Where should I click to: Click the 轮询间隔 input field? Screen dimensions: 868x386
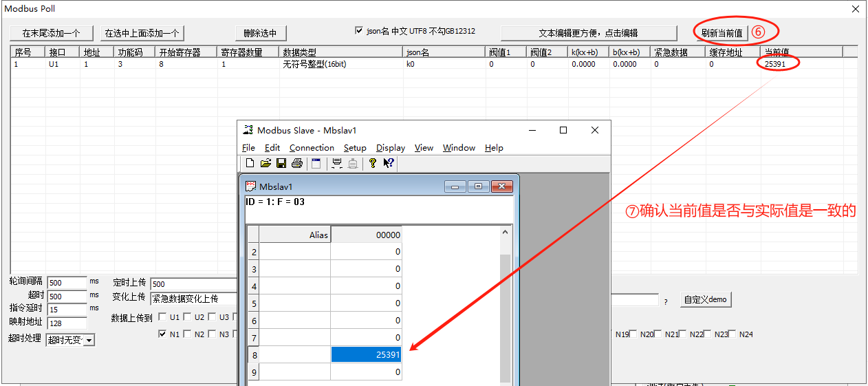click(67, 283)
